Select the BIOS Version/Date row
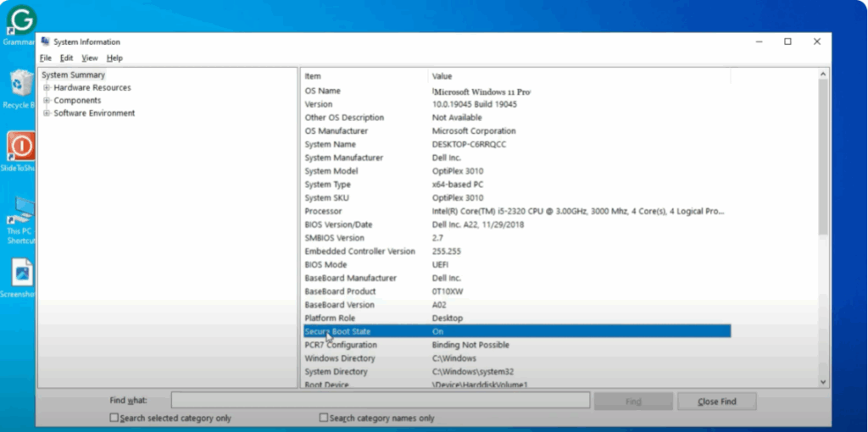Screen dimensions: 868x432 (516, 224)
